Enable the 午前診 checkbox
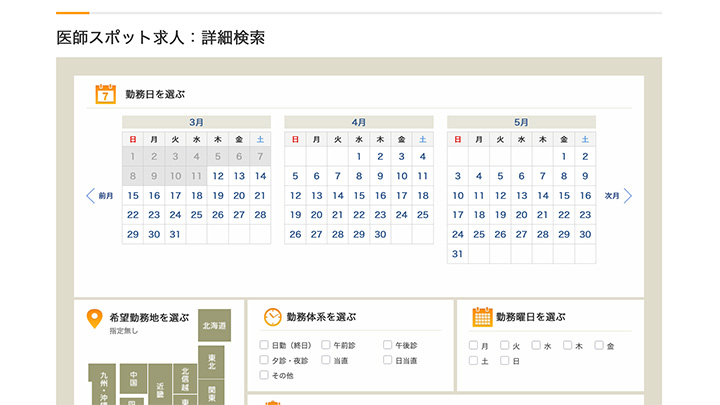Image resolution: width=720 pixels, height=405 pixels. (x=326, y=345)
